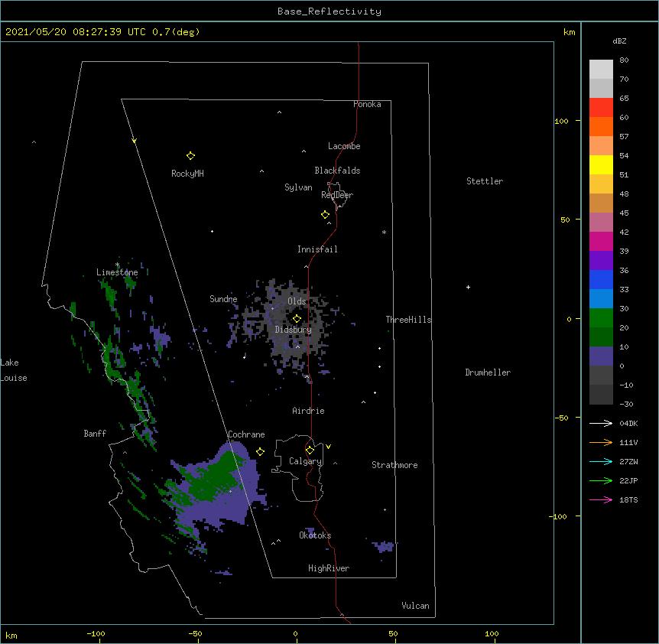This screenshot has width=659, height=644.
Task: Click the Sundre label
Action: (x=223, y=299)
